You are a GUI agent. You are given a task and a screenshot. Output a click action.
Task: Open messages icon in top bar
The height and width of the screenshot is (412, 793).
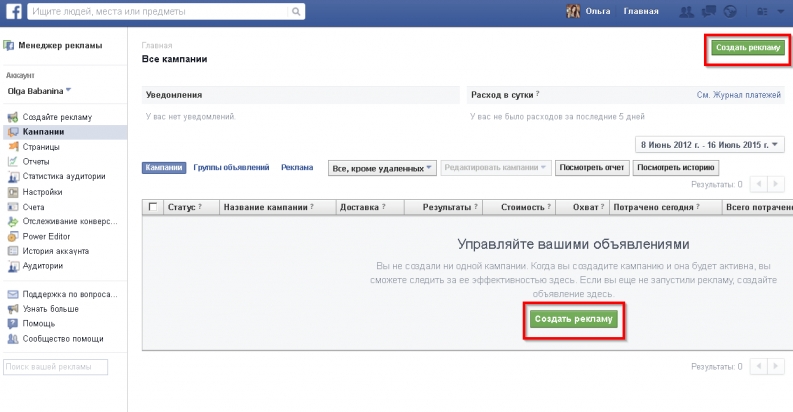pos(708,12)
